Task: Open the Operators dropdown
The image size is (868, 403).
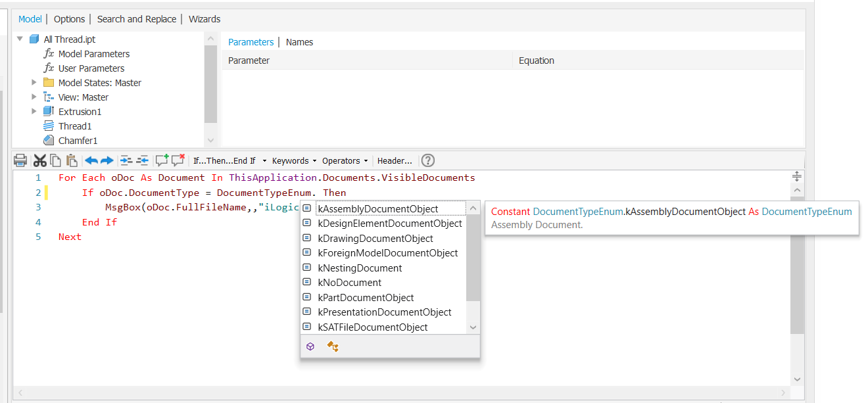Action: [343, 160]
